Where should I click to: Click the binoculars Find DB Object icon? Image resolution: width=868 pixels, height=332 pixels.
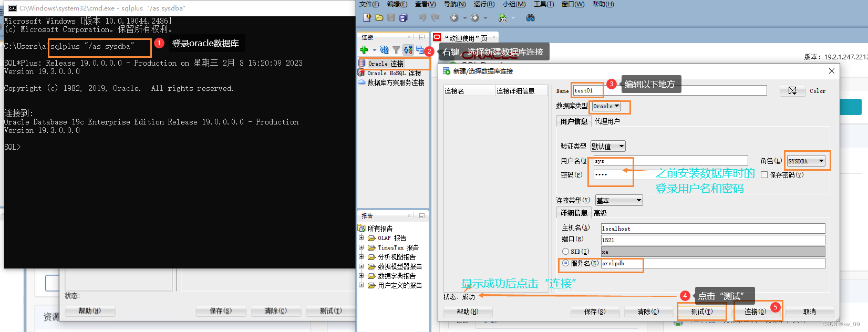coord(530,18)
